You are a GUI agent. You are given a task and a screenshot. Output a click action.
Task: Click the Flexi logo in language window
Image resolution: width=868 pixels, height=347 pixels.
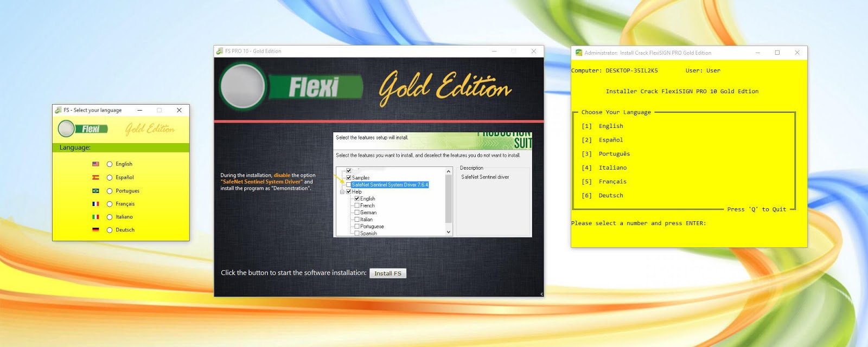[83, 128]
